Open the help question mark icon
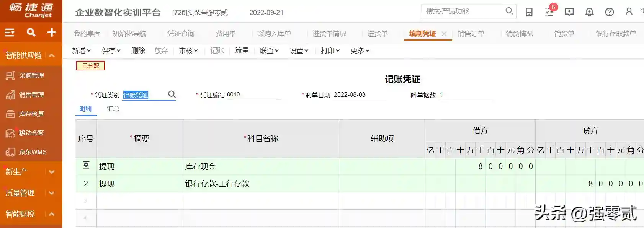 tap(609, 12)
